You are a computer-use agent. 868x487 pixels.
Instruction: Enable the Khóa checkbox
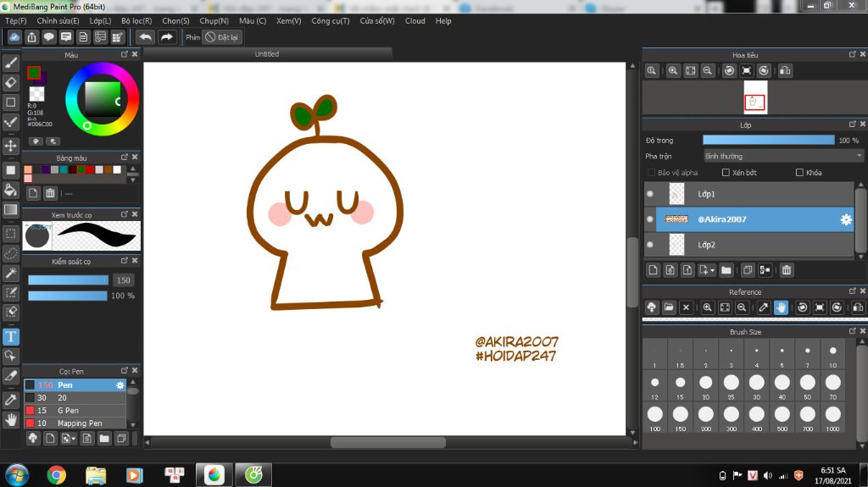(x=799, y=173)
